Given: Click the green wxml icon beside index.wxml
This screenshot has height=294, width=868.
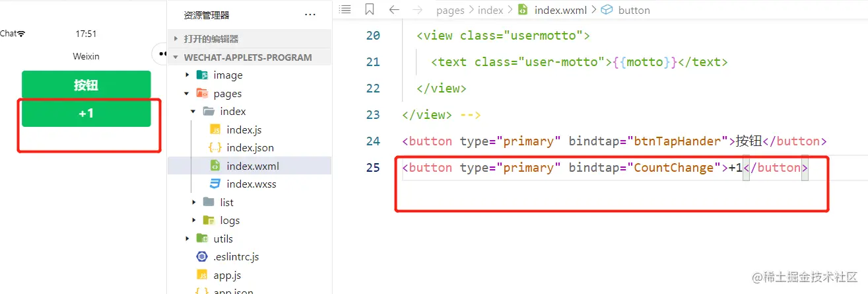Looking at the screenshot, I should [x=215, y=166].
